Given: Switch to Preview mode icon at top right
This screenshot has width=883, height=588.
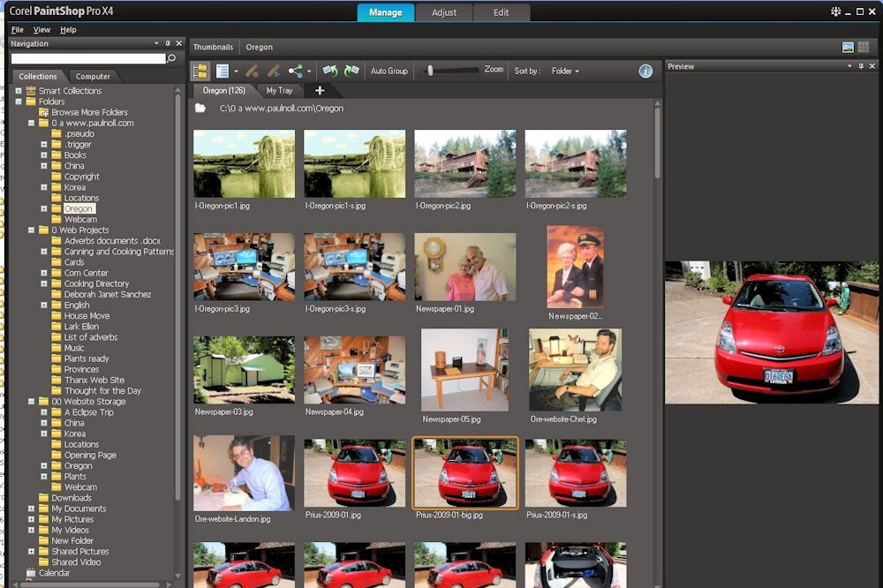Looking at the screenshot, I should [848, 48].
